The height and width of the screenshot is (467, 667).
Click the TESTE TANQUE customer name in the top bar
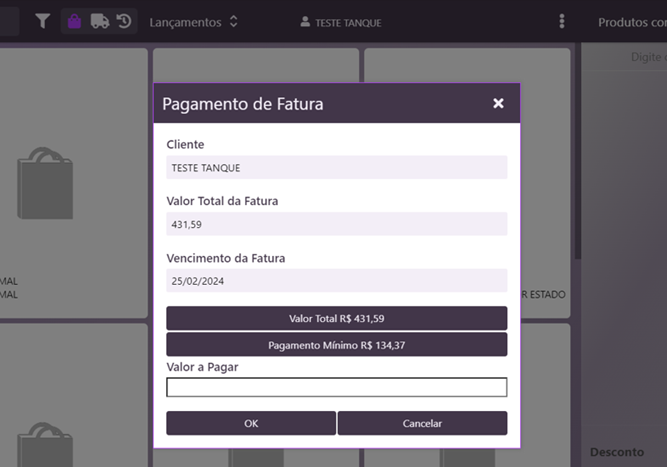tap(348, 22)
